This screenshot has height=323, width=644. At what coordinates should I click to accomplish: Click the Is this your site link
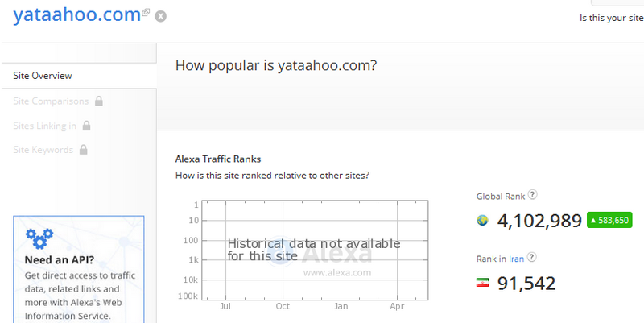tap(612, 18)
